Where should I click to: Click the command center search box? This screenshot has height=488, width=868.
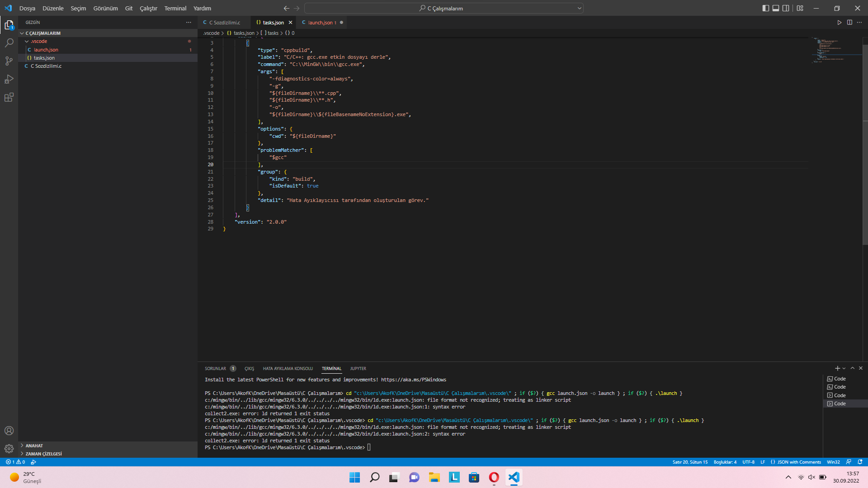443,8
